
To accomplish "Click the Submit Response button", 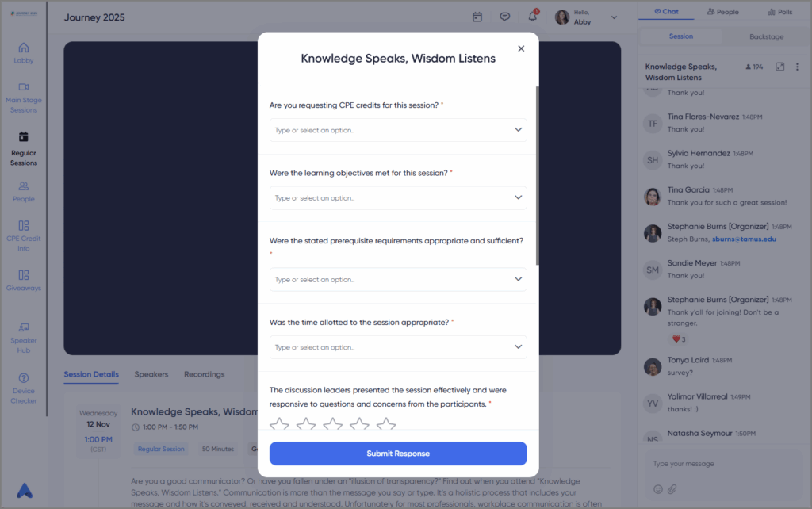I will tap(398, 454).
